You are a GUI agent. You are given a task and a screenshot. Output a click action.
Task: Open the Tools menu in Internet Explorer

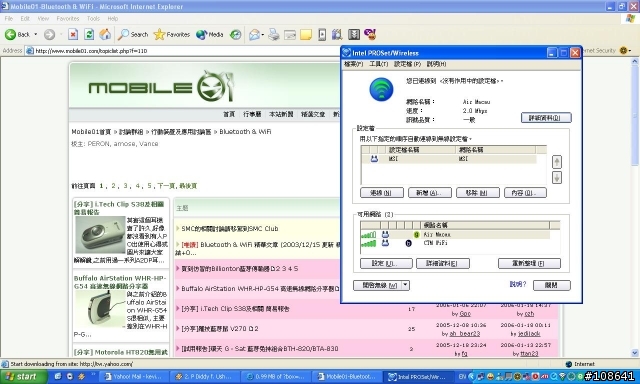[x=93, y=19]
